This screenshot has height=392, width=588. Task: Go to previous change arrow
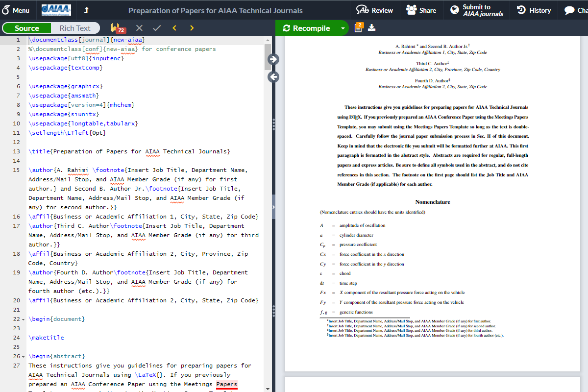point(174,28)
